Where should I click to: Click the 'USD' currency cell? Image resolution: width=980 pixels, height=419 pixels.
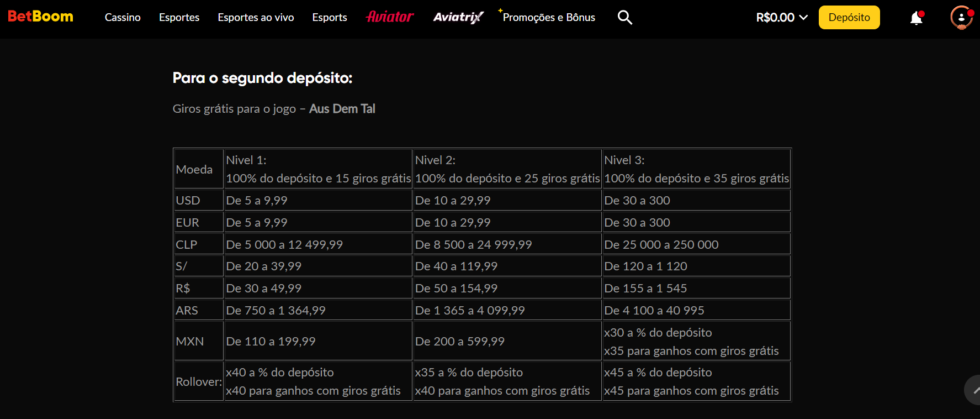199,200
